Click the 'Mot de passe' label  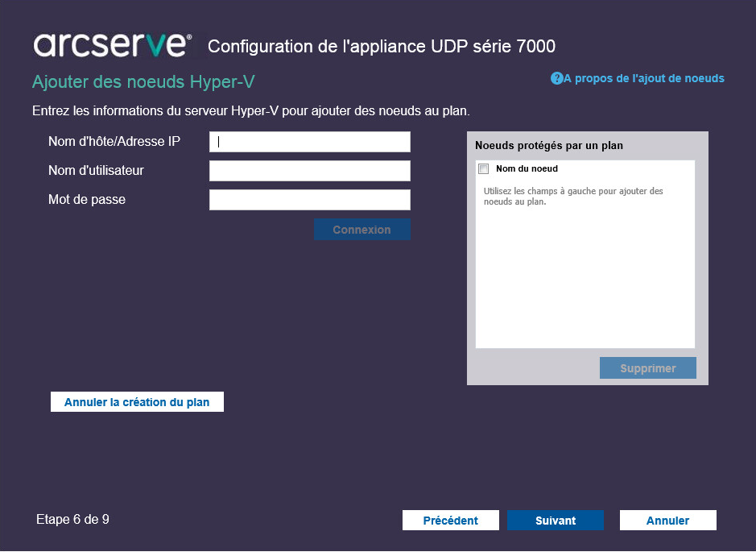click(x=87, y=199)
